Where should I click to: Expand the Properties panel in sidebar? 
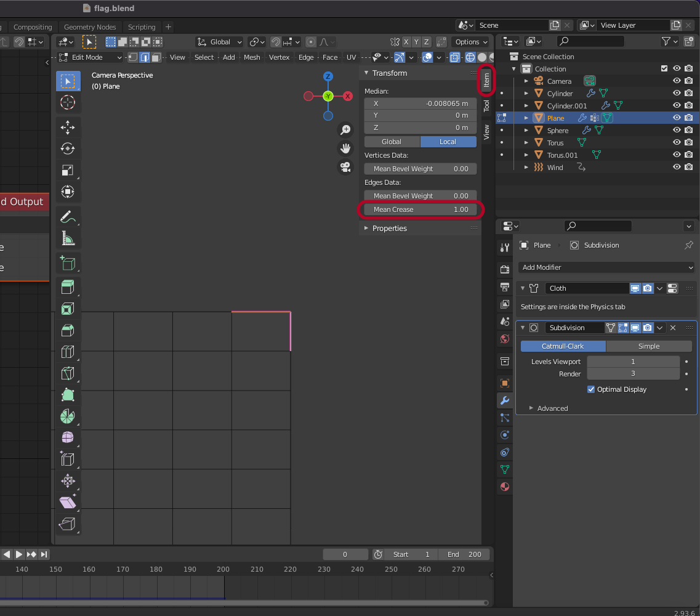pyautogui.click(x=389, y=229)
